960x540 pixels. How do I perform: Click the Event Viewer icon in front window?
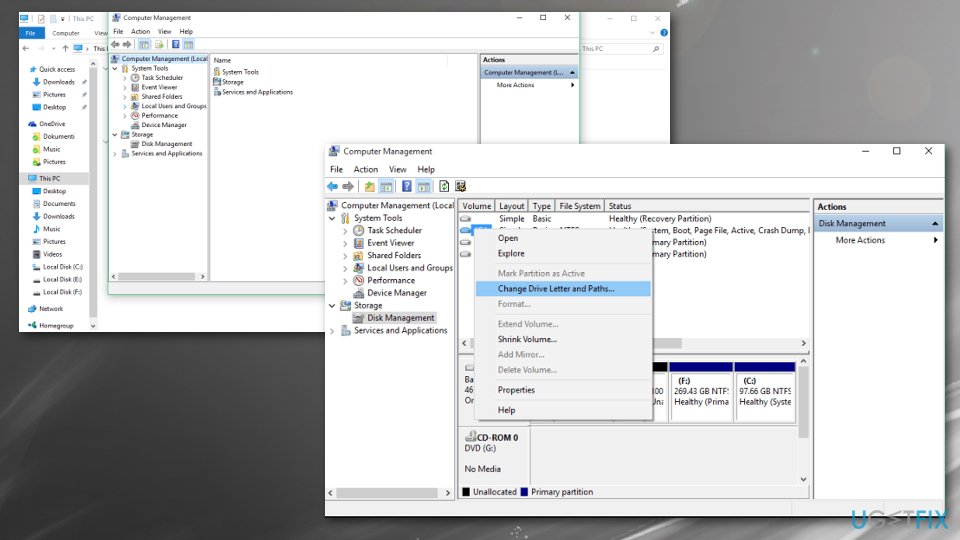tap(359, 243)
